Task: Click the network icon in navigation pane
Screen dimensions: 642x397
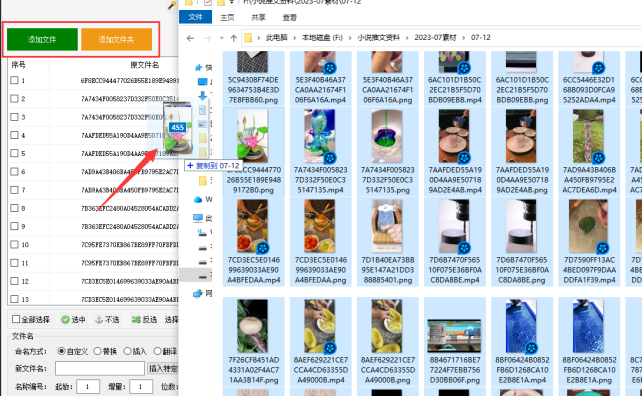Action: coord(198,293)
